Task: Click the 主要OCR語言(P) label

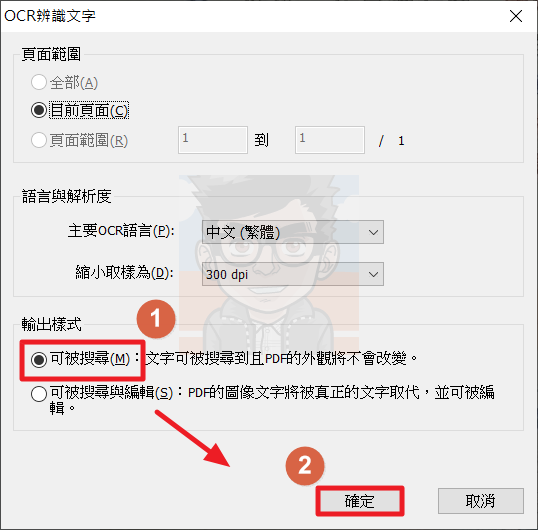Action: (121, 231)
